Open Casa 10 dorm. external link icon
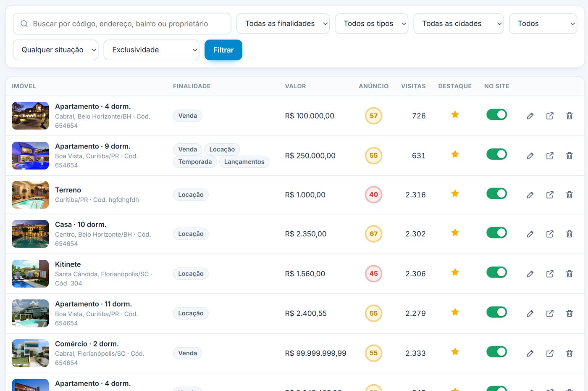Image resolution: width=588 pixels, height=391 pixels. click(x=550, y=234)
